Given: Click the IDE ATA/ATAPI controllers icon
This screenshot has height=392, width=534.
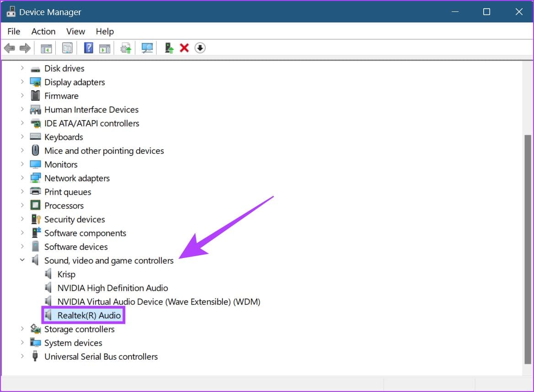Looking at the screenshot, I should (x=35, y=123).
